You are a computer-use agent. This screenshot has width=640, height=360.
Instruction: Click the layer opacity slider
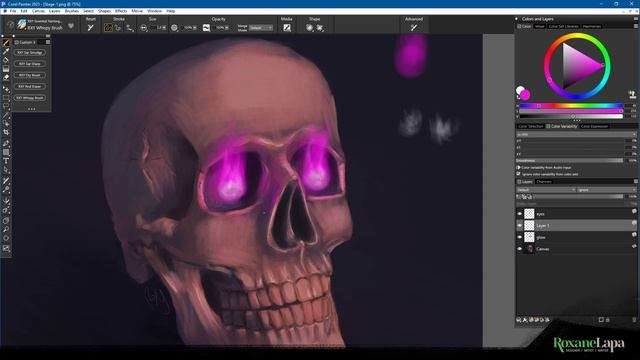pyautogui.click(x=578, y=197)
